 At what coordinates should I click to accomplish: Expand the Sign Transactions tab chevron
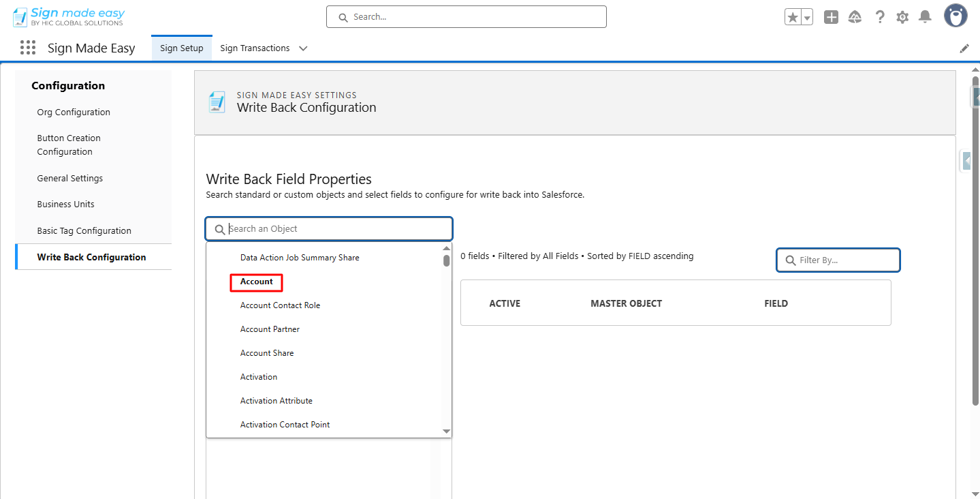tap(303, 48)
